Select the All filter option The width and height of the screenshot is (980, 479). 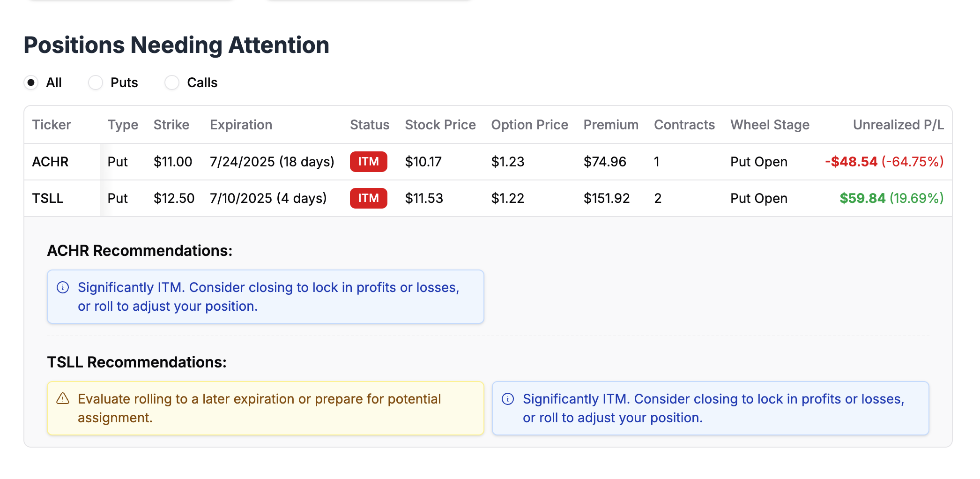pos(31,82)
